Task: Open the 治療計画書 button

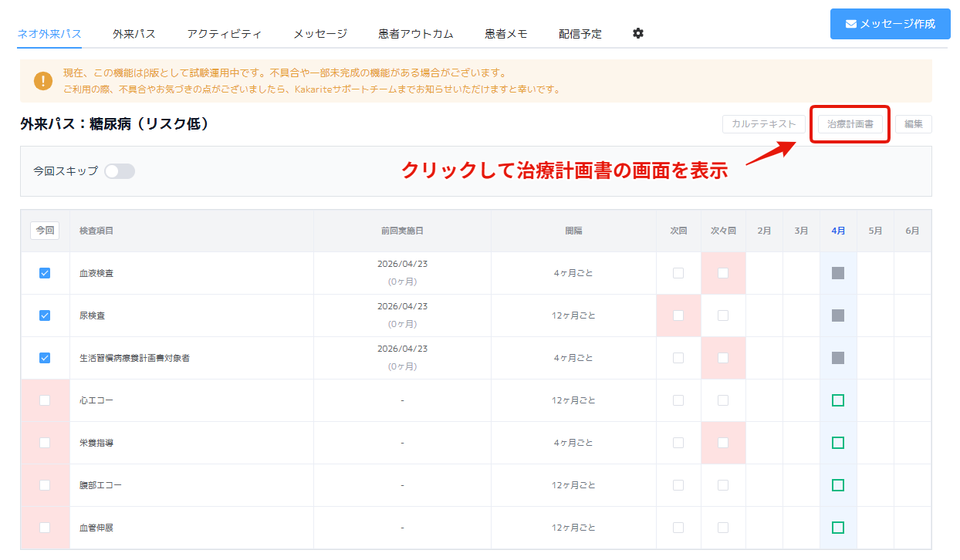Action: [850, 124]
